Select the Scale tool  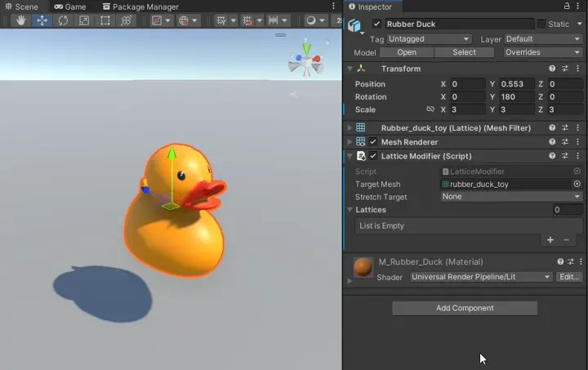[x=84, y=20]
